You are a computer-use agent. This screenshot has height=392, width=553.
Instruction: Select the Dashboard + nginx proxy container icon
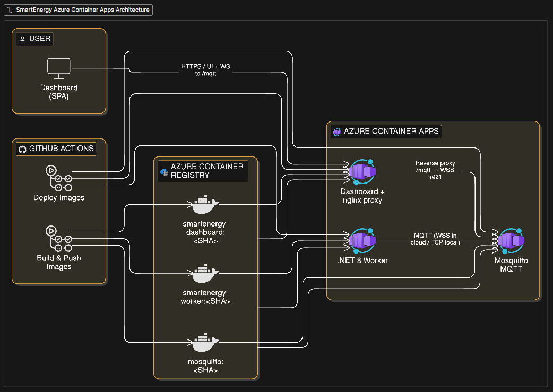pyautogui.click(x=361, y=171)
